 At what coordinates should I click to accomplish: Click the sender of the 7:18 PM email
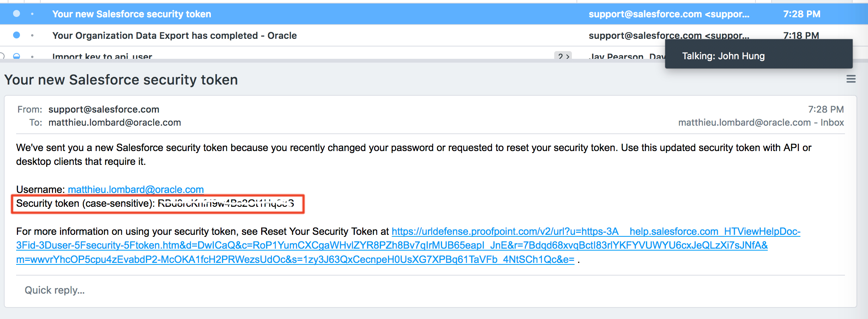click(668, 35)
